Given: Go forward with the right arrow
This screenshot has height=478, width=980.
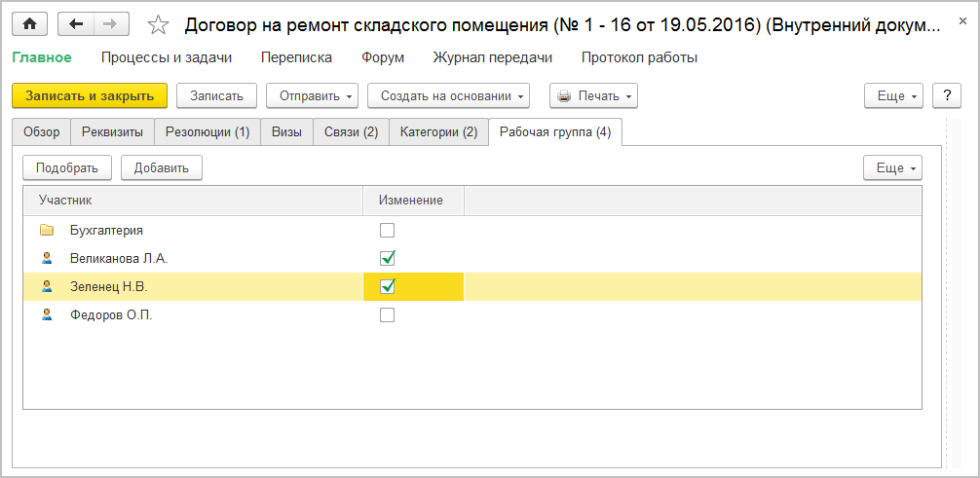Looking at the screenshot, I should point(110,24).
